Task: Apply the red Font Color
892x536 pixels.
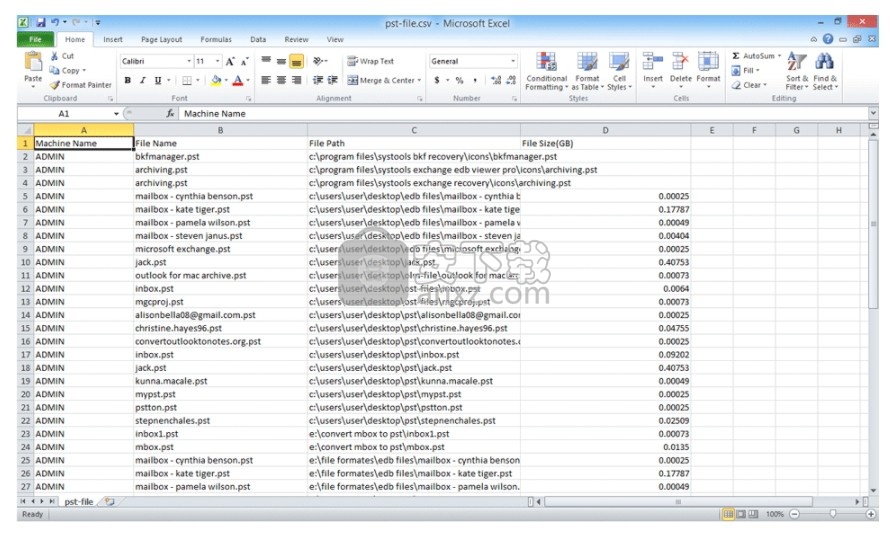Action: pyautogui.click(x=237, y=80)
